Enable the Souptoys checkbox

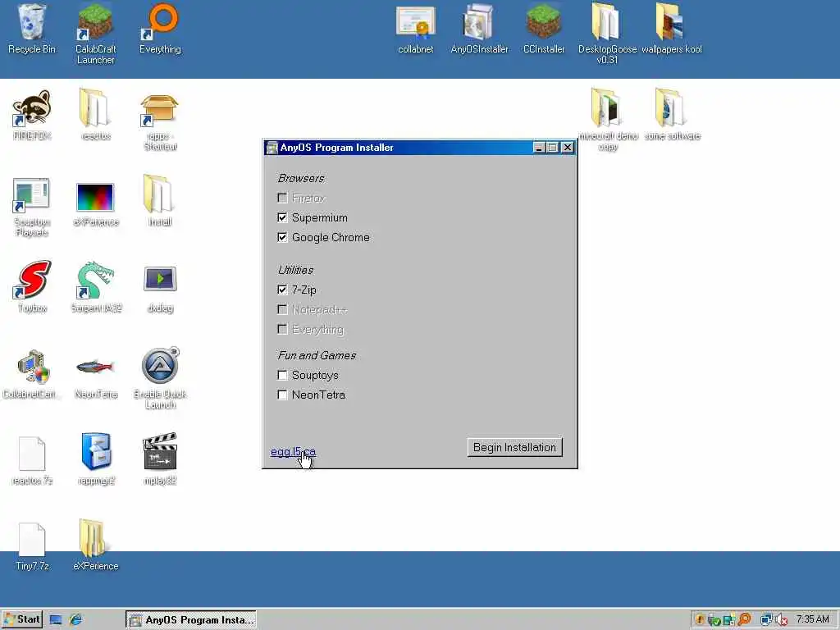tap(282, 375)
